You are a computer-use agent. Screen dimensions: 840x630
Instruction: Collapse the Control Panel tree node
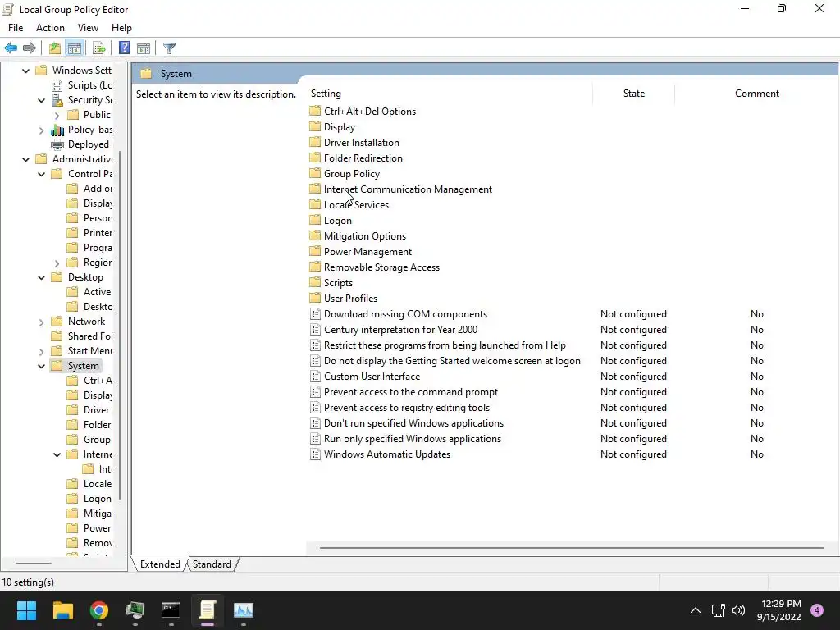pos(41,174)
